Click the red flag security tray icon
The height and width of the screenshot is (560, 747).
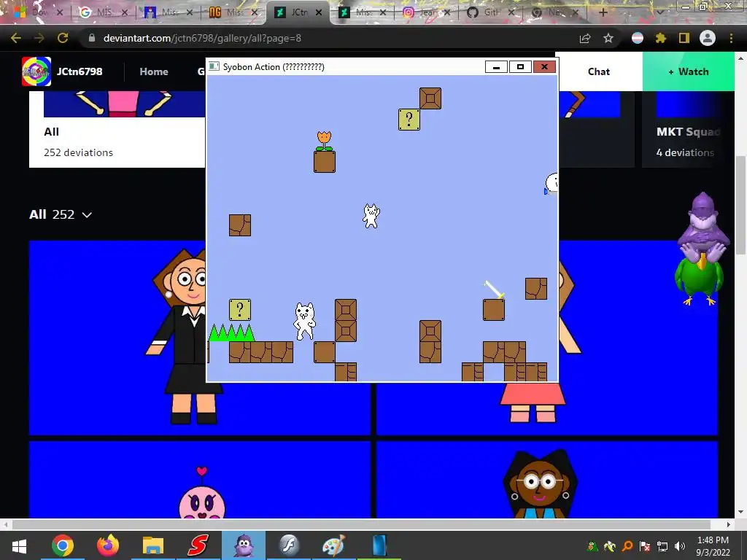tap(645, 546)
